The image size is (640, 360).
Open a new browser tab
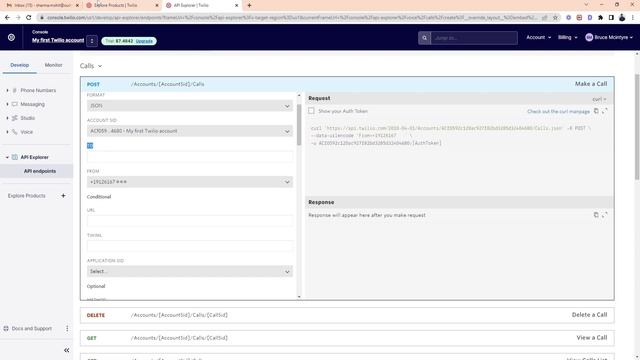(x=249, y=5)
